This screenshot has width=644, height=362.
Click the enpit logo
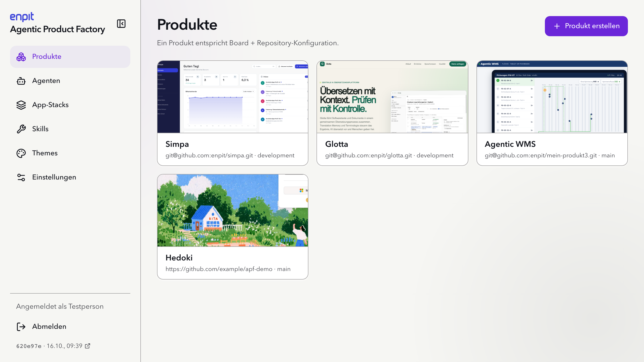[22, 17]
